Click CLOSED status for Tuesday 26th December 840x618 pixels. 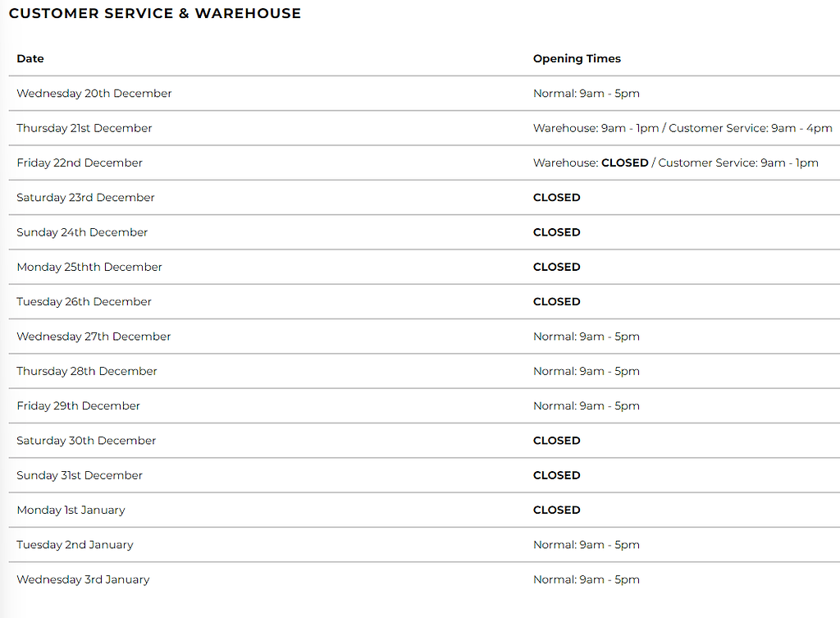(x=557, y=302)
